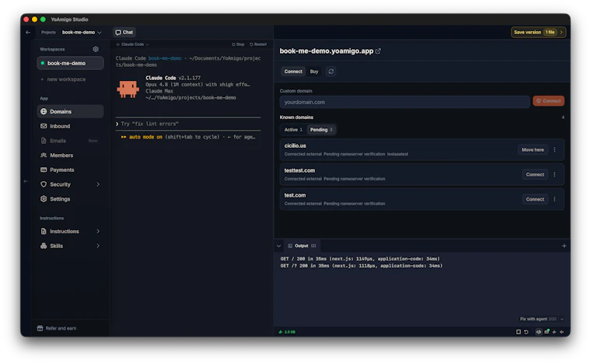Open the three-dot menu for cicilio.us
This screenshot has width=591, height=364.
[554, 150]
